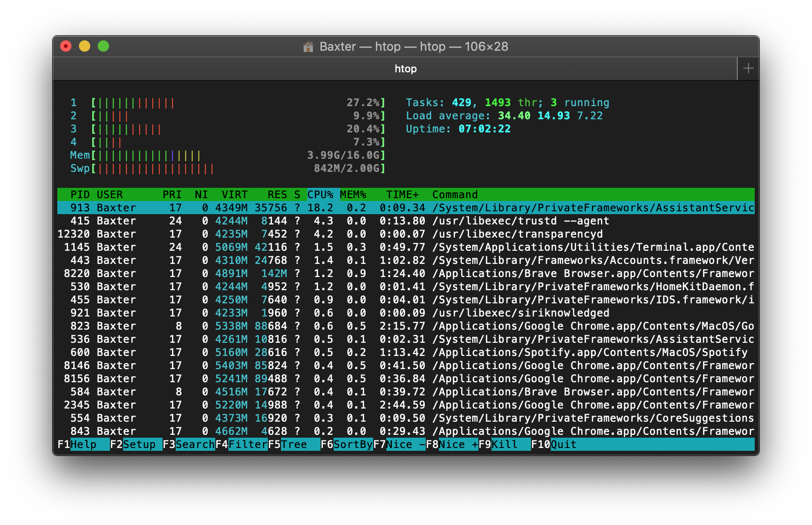Sort by the TIME+ column header

(x=402, y=194)
